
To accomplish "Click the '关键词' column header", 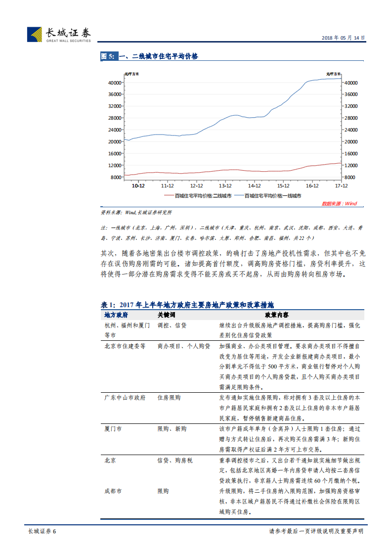I will coord(166,315).
